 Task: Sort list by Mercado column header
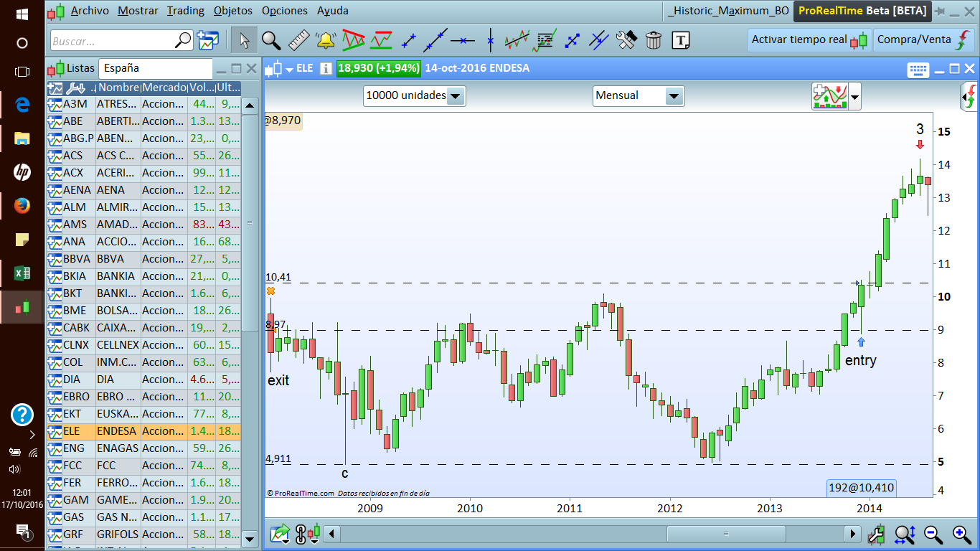(164, 88)
